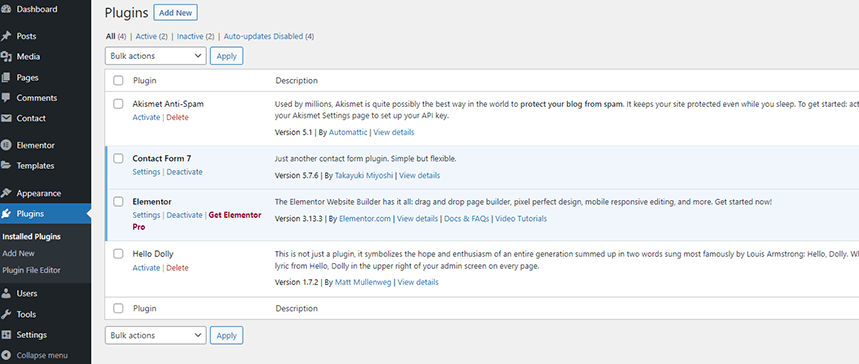Activate the Hello Dolly plugin
Image resolution: width=859 pixels, height=364 pixels.
[x=146, y=268]
